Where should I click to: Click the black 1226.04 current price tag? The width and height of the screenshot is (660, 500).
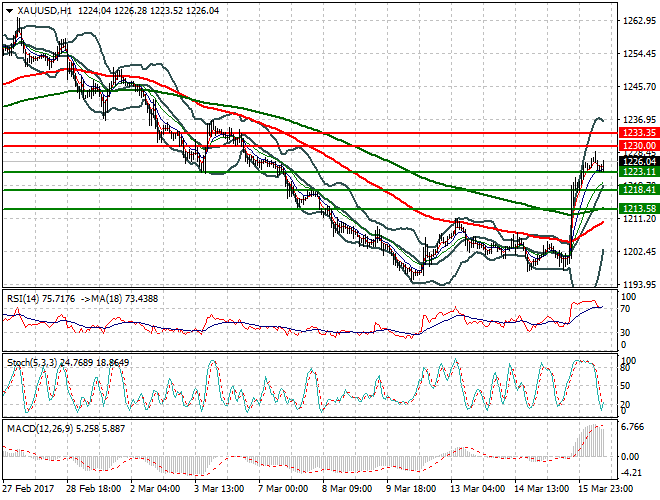click(638, 161)
